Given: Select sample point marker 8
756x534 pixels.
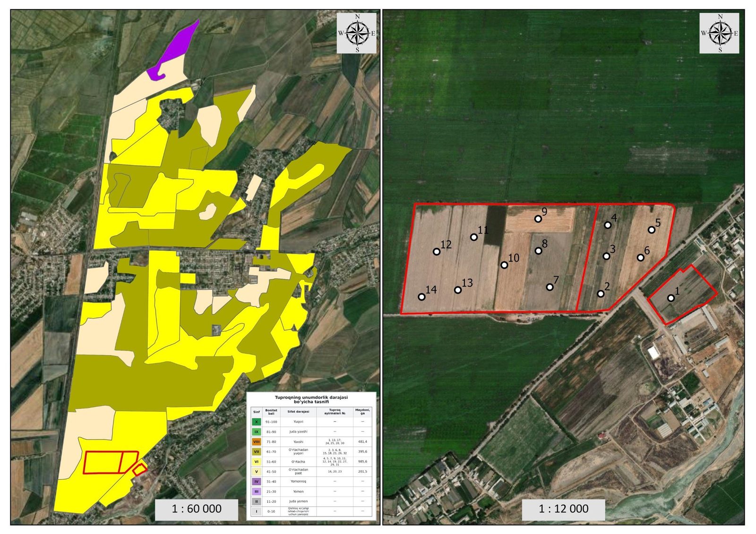Looking at the screenshot, I should click(538, 251).
